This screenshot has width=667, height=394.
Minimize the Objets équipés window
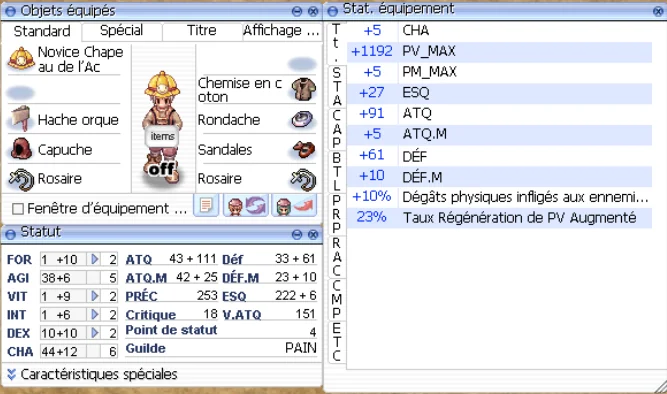(x=297, y=11)
